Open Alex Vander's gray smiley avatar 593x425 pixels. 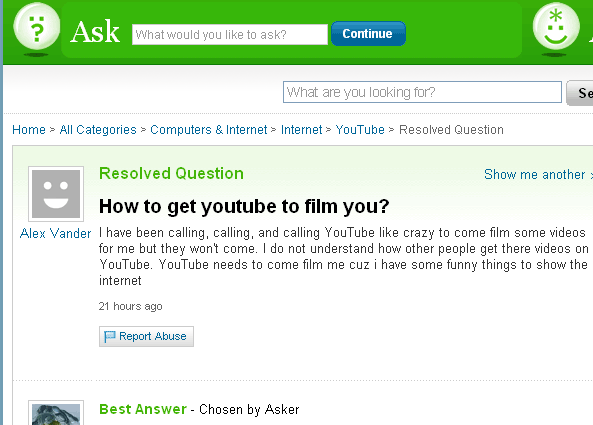[x=56, y=194]
